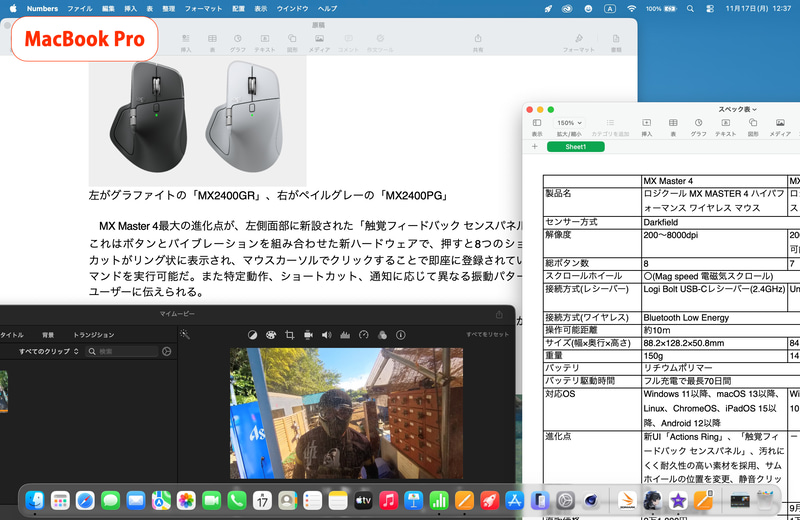Open iMovie color balance tool

click(252, 335)
